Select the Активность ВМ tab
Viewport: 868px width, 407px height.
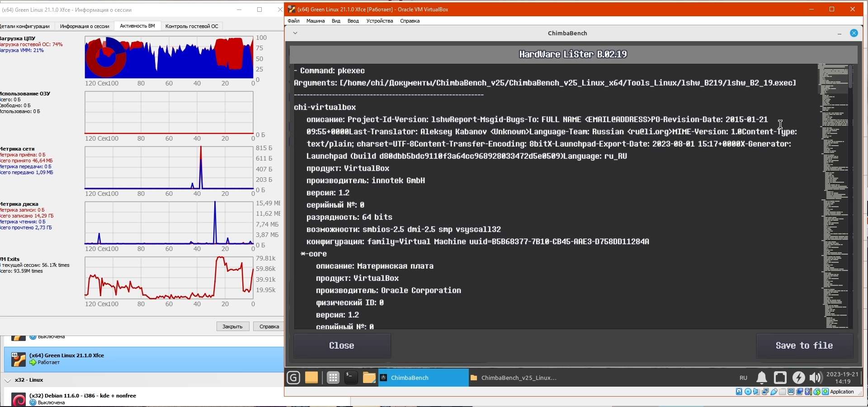coord(137,26)
